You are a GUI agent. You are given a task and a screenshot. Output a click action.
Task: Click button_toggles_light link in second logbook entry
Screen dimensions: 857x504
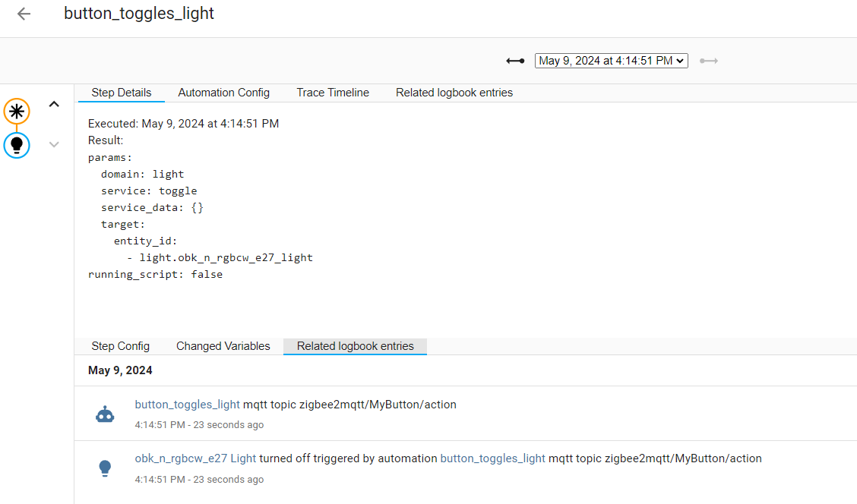click(x=493, y=458)
